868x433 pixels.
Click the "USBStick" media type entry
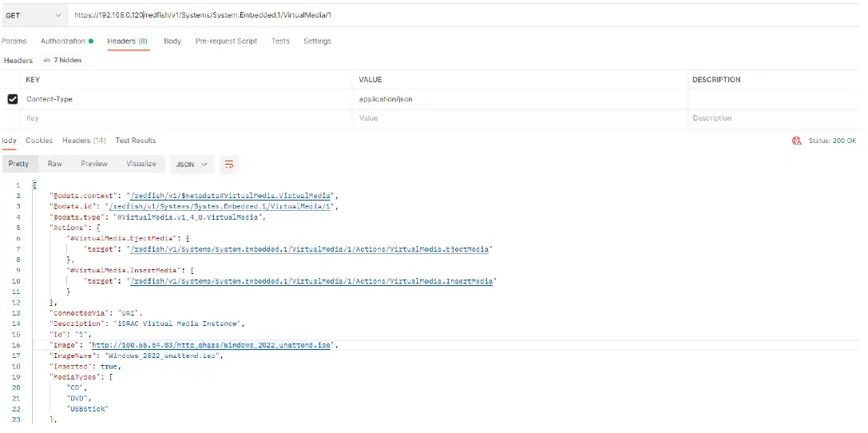click(88, 409)
